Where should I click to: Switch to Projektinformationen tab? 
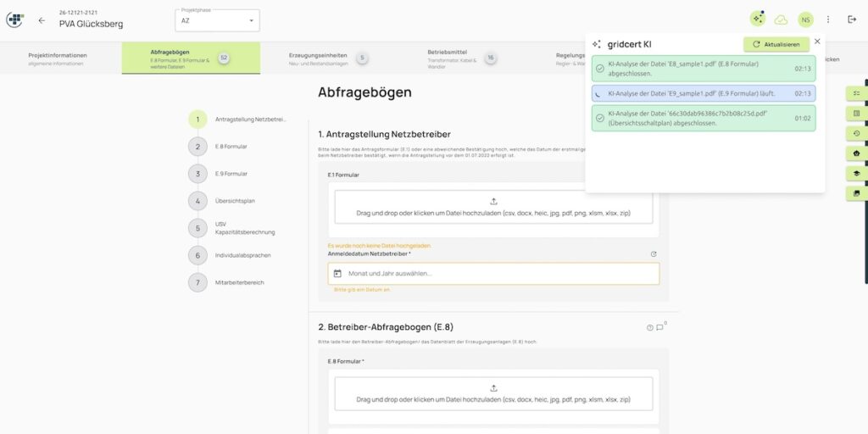click(58, 58)
